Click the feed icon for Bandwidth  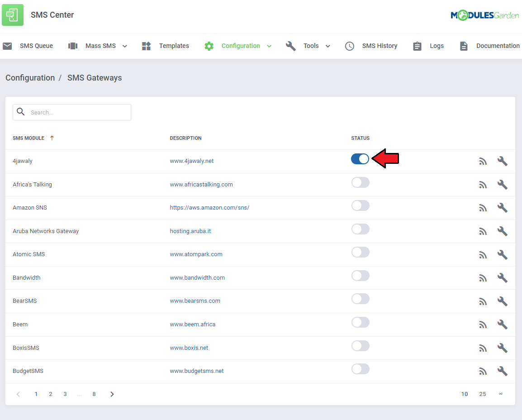[x=483, y=278]
